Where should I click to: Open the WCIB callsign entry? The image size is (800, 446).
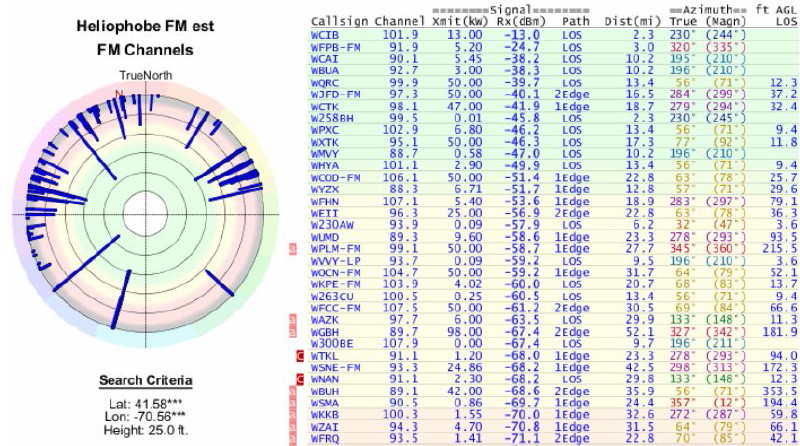(x=325, y=35)
